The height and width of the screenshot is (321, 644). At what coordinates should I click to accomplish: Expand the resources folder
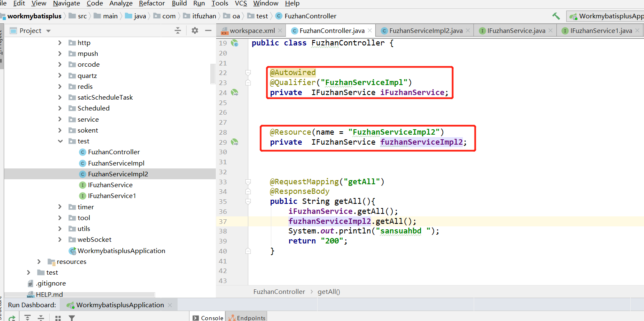tap(39, 261)
